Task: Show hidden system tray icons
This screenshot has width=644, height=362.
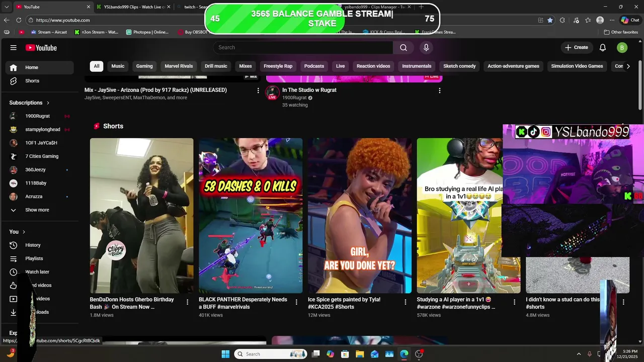Action: (579, 354)
